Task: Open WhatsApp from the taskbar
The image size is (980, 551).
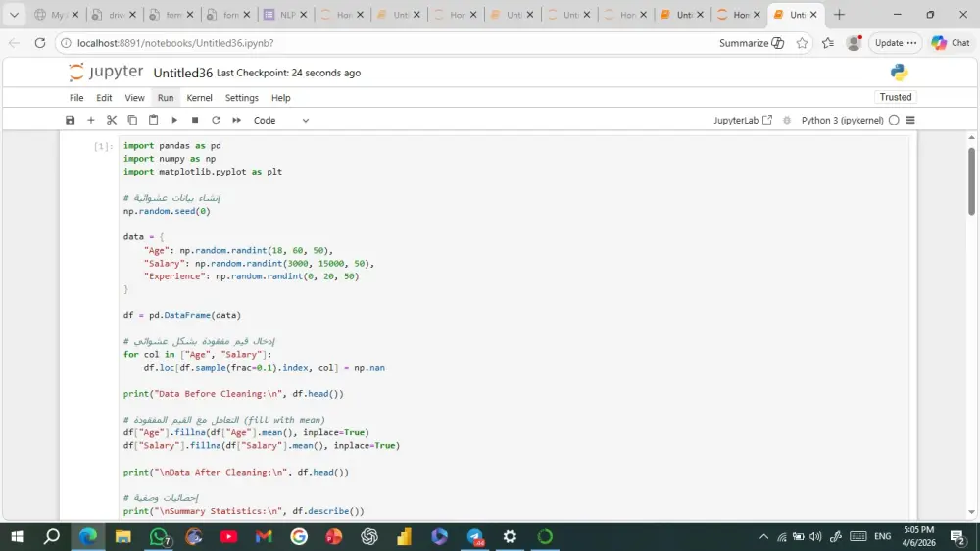Action: click(159, 536)
